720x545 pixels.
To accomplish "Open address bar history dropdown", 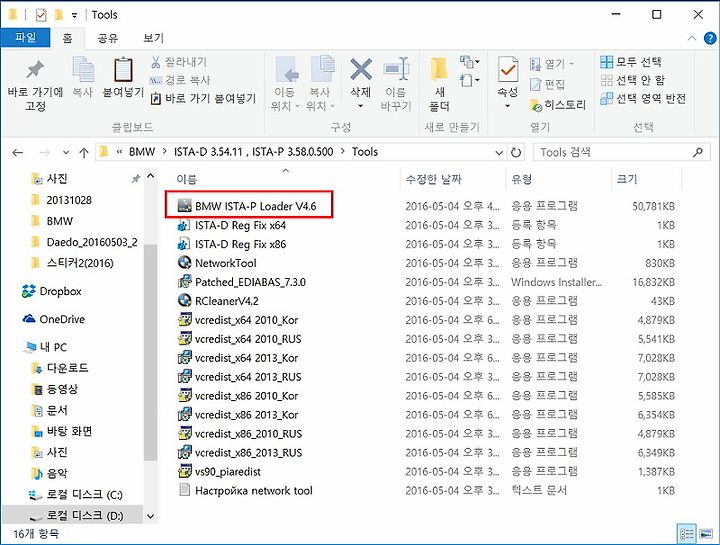I will coord(499,152).
